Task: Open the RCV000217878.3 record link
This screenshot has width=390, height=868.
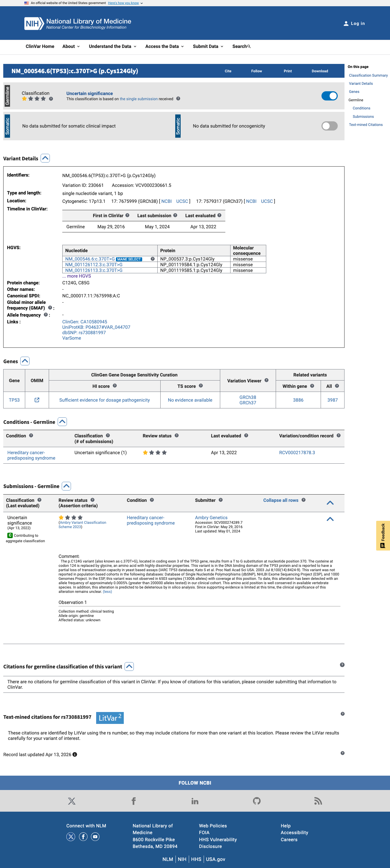Action: click(297, 453)
